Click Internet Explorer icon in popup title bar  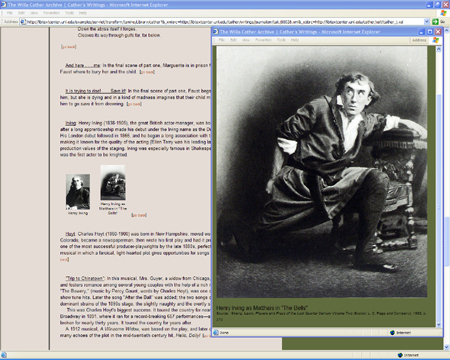pos(216,32)
